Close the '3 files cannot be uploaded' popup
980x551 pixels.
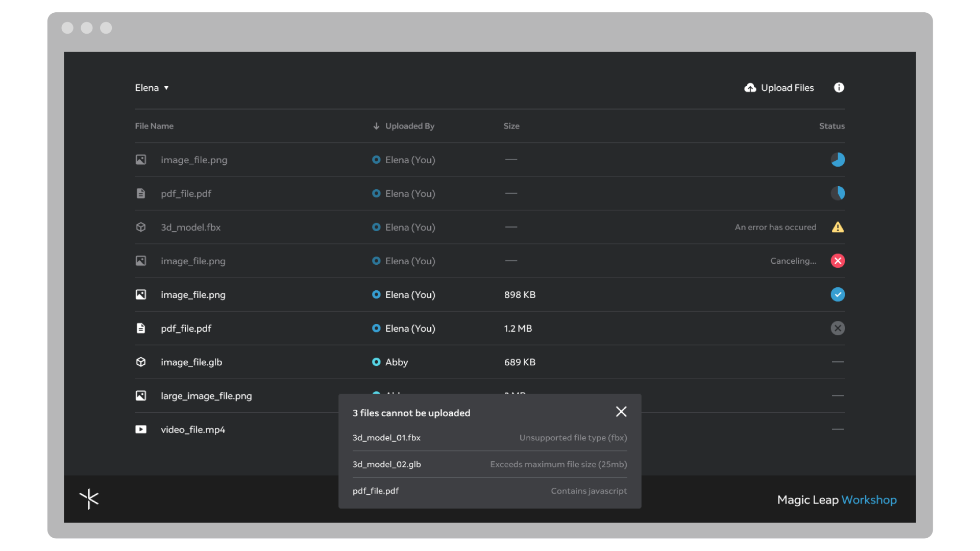point(621,412)
